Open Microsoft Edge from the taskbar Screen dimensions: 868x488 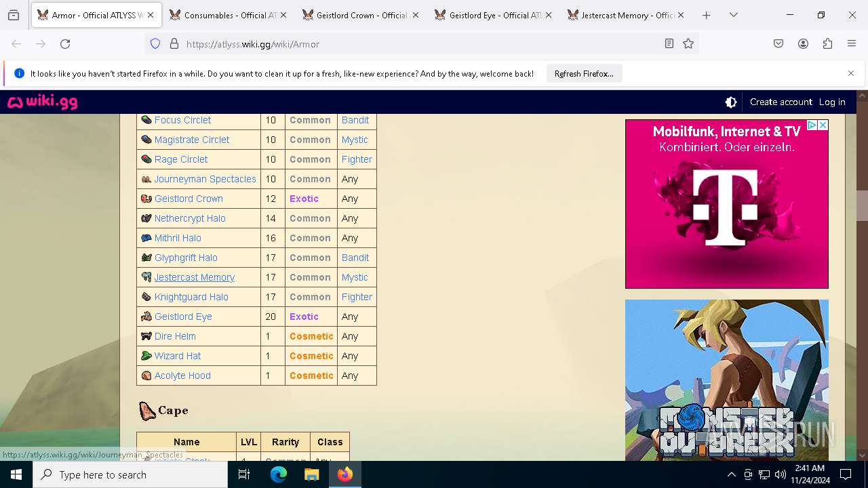coord(279,474)
